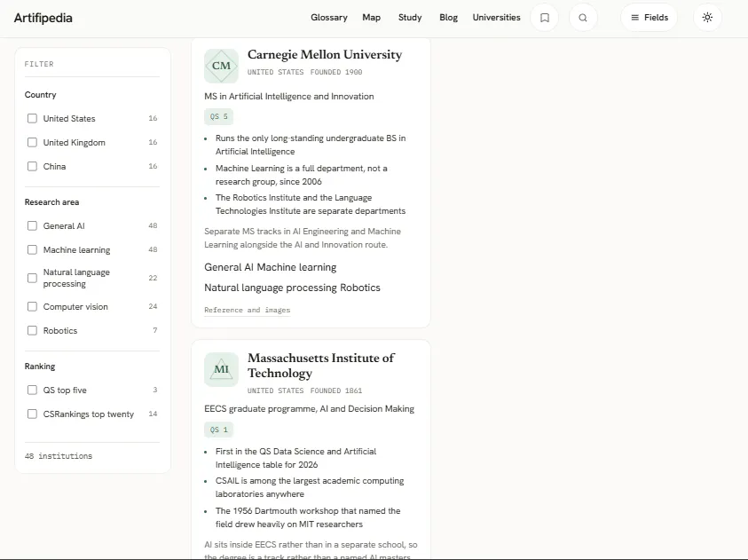
Task: Open the Carnegie Mellon University title
Action: (325, 55)
